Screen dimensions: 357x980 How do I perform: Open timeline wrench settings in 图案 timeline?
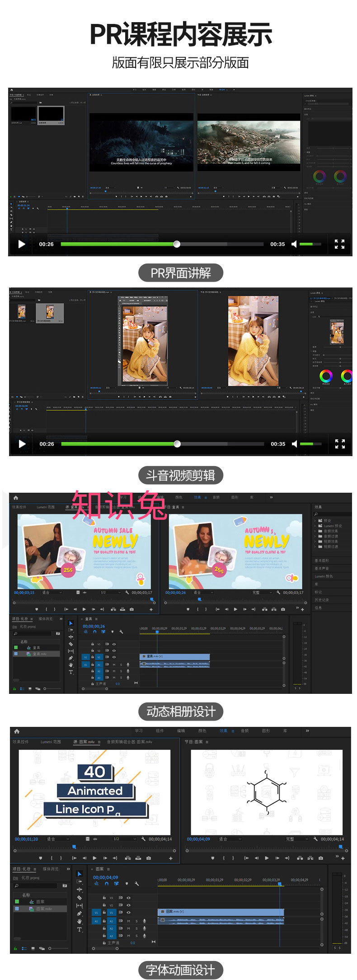tap(137, 883)
